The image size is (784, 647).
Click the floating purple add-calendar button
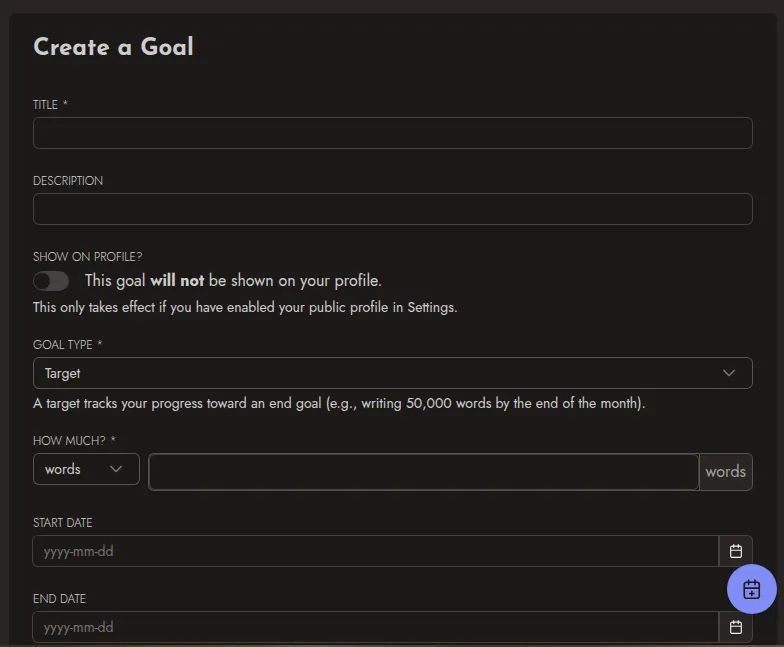752,589
